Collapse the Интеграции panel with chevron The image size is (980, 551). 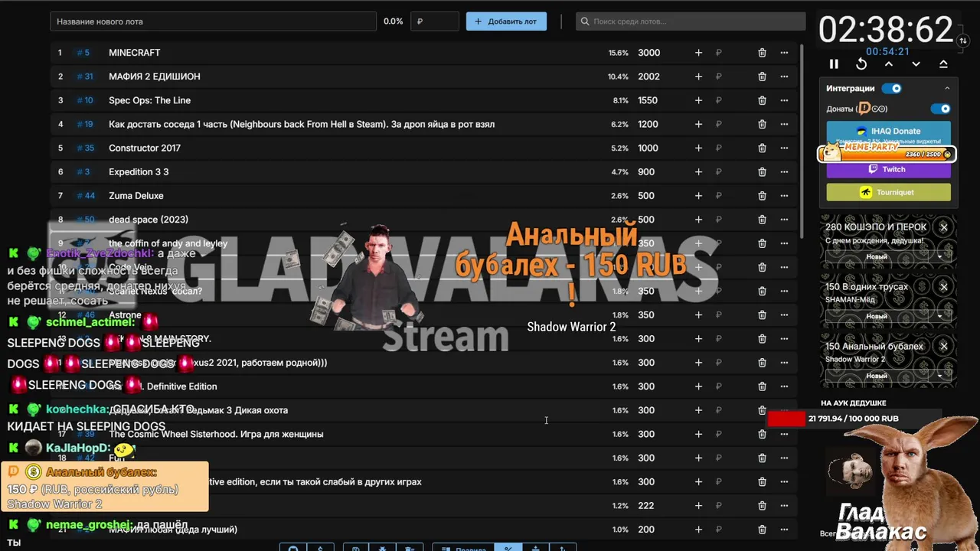pos(947,89)
